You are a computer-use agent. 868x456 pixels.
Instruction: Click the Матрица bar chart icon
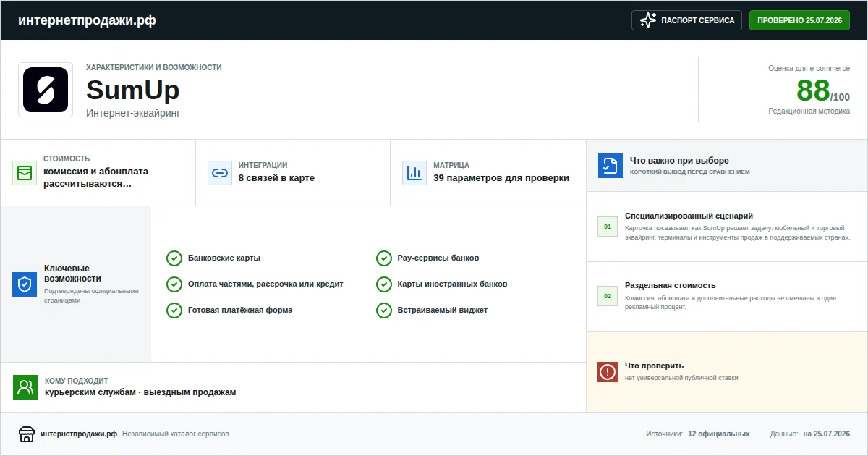(x=414, y=173)
